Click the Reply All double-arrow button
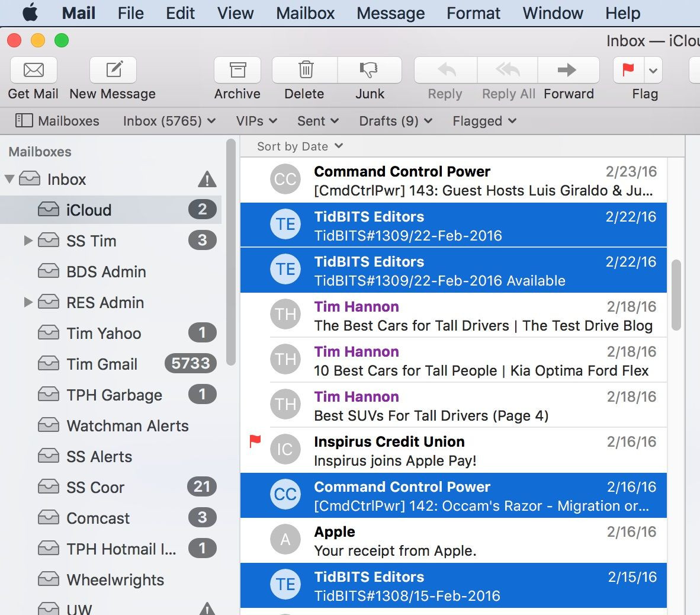700x615 pixels. point(508,70)
